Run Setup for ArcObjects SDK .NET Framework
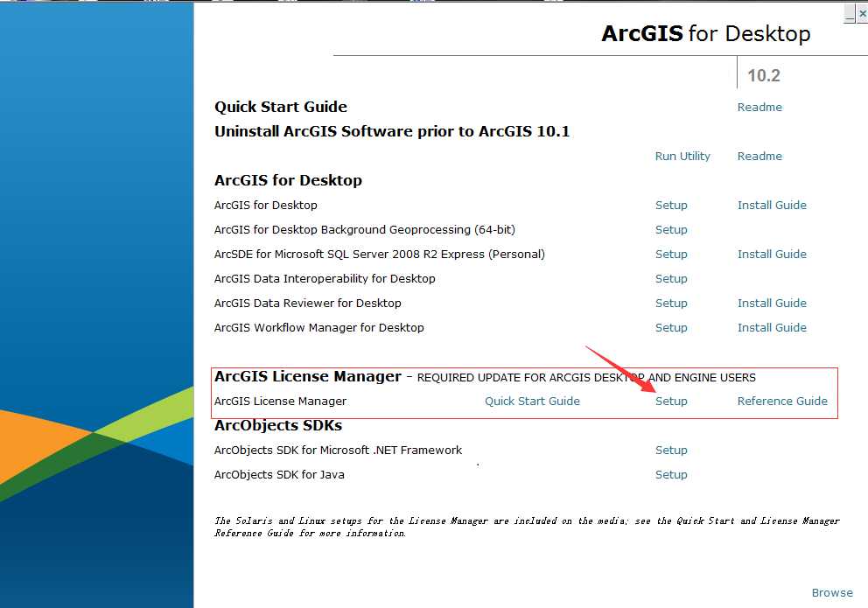This screenshot has width=868, height=608. [671, 451]
